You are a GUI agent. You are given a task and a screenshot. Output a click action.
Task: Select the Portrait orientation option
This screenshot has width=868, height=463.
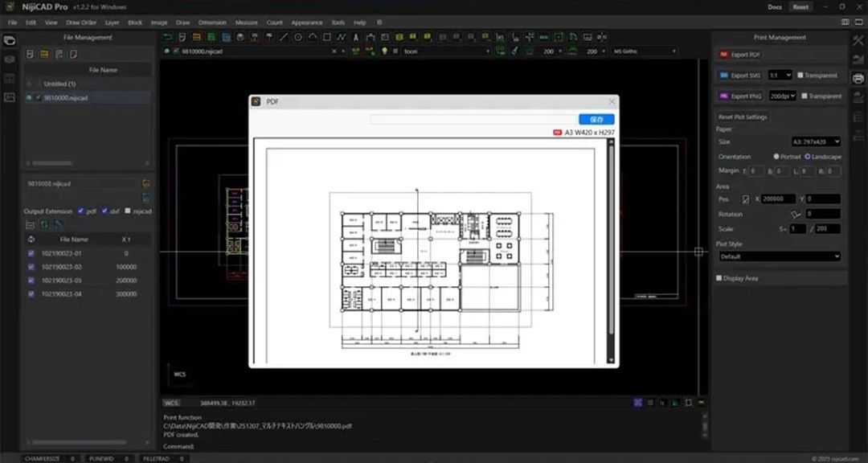[776, 157]
